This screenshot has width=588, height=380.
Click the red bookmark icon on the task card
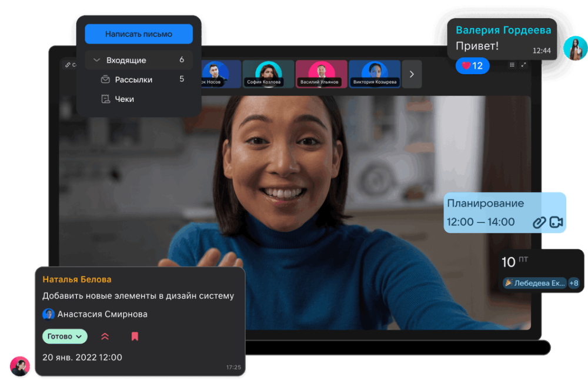(x=135, y=336)
